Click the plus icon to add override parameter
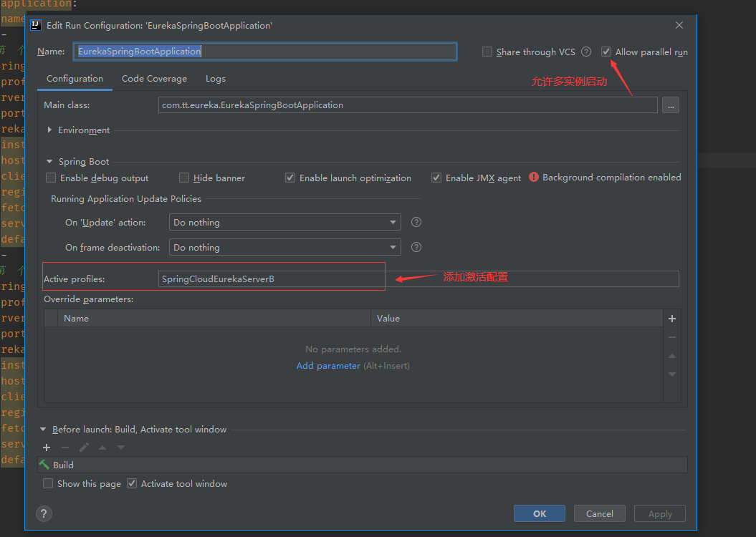 tap(671, 319)
